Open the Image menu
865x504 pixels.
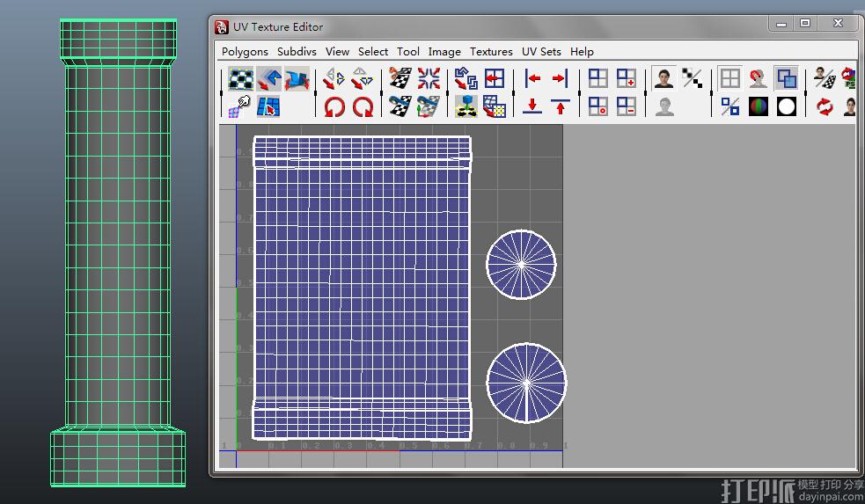[444, 51]
